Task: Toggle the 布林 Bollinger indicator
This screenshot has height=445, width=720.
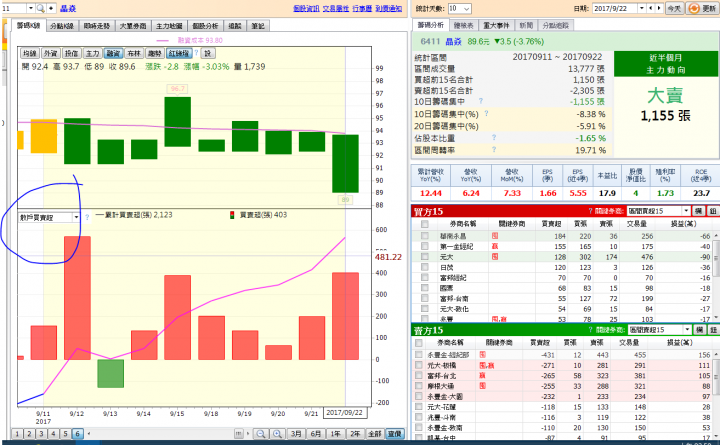Action: pos(134,53)
